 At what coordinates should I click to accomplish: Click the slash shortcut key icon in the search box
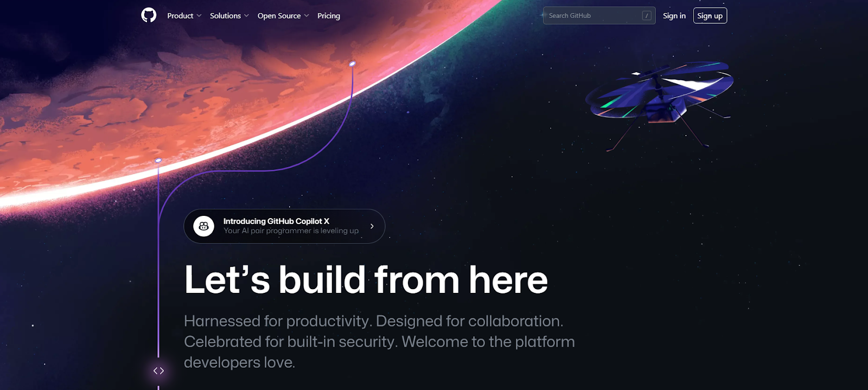coord(647,16)
